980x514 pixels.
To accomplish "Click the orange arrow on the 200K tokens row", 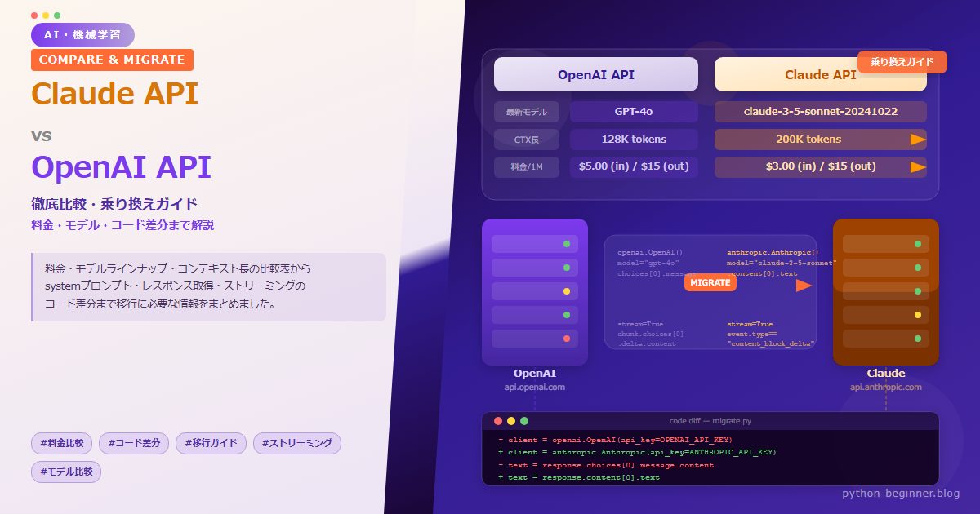I will (x=919, y=140).
